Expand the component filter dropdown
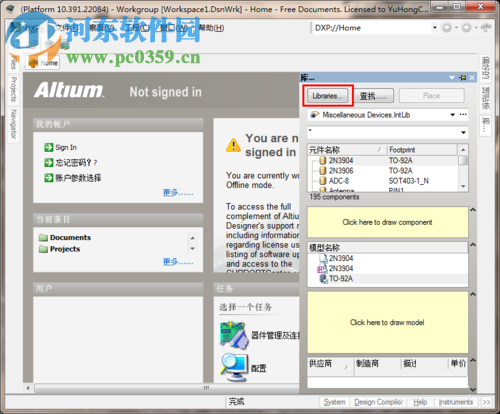Viewport: 500px width, 414px height. click(x=463, y=132)
